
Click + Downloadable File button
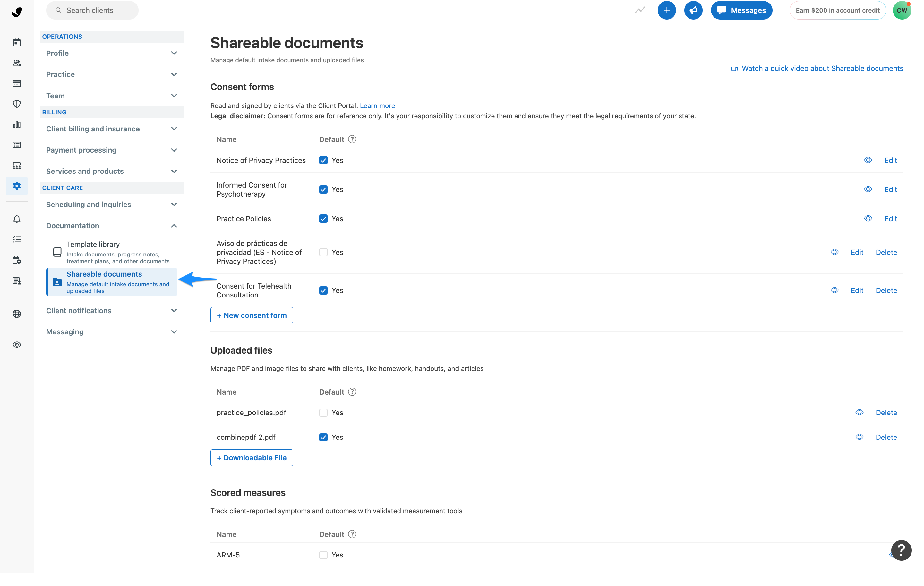pos(252,458)
